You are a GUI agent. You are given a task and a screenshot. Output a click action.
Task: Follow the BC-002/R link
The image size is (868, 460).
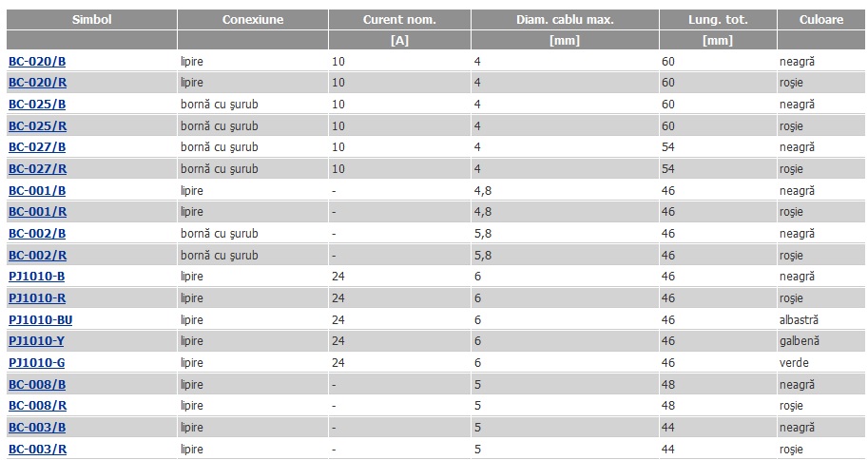[38, 256]
